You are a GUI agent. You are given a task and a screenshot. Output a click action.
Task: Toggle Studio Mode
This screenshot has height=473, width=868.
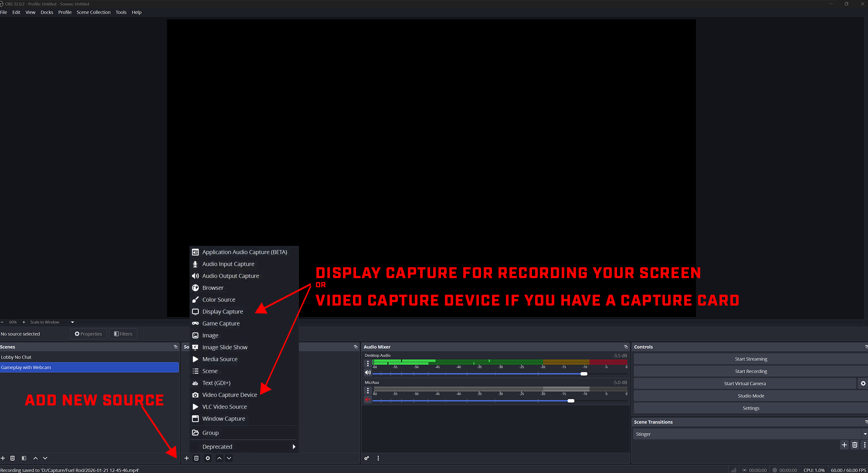click(x=750, y=396)
